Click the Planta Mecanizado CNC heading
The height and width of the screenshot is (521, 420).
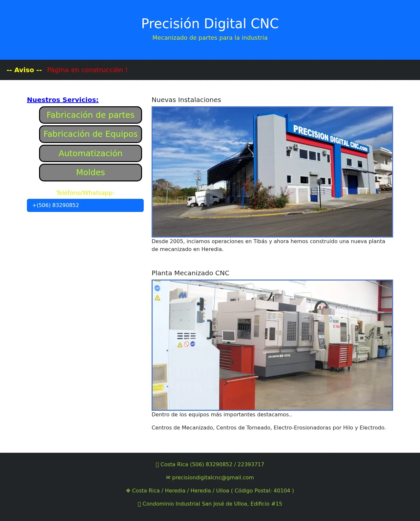tap(190, 273)
